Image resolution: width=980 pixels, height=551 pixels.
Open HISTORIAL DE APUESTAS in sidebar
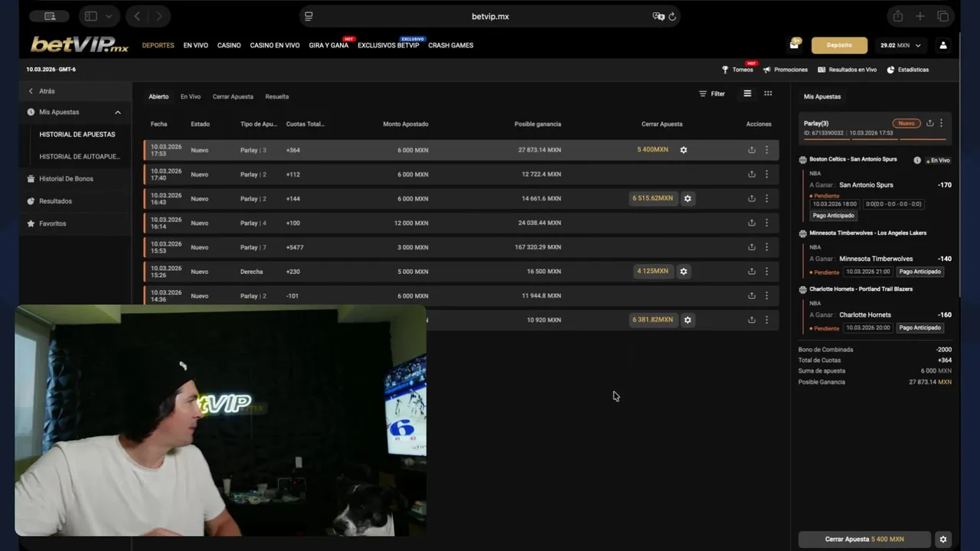point(77,135)
